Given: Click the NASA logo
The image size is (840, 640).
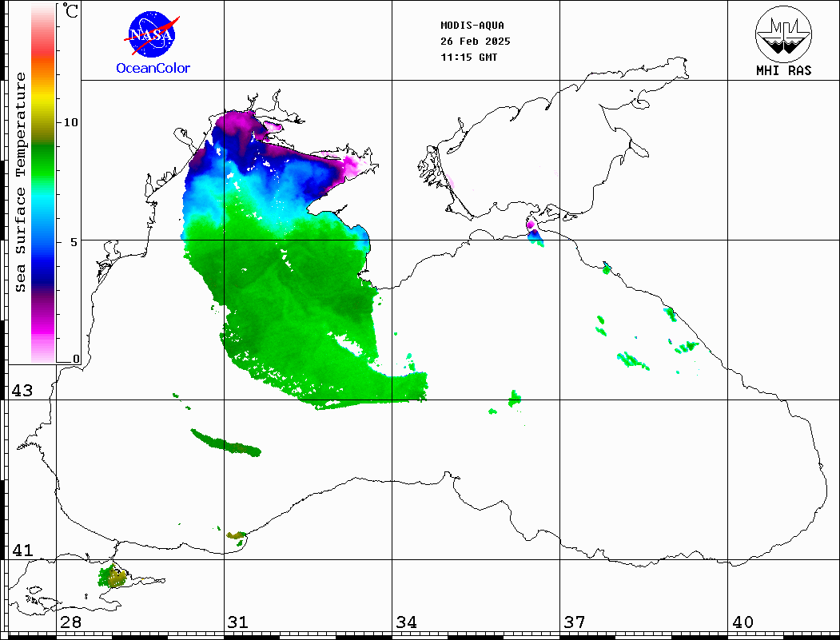Looking at the screenshot, I should (152, 35).
